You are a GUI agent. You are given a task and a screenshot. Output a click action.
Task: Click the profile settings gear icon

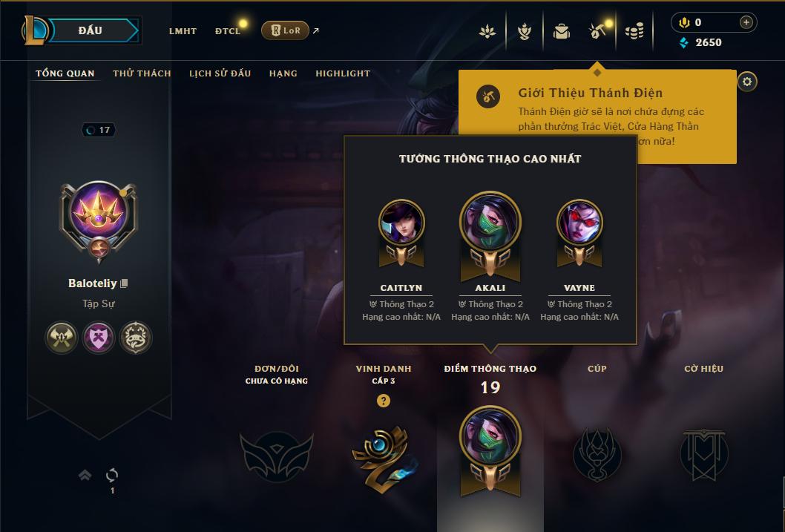click(x=747, y=82)
